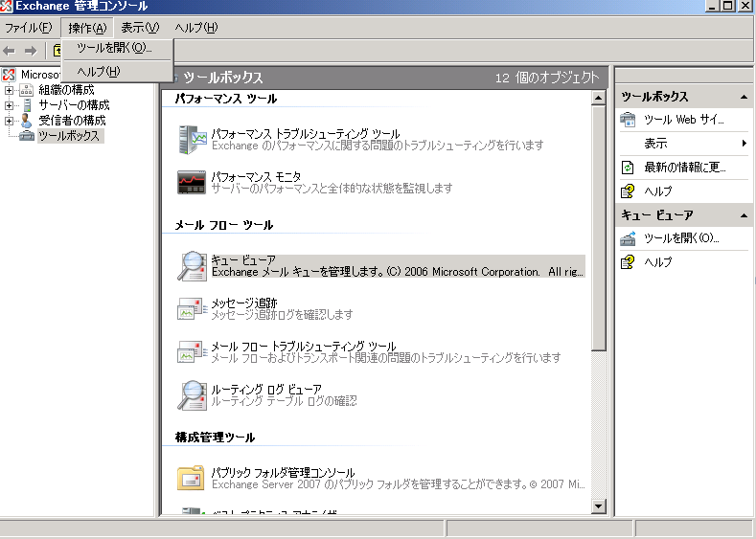Click the 最新の情報に更新 refresh icon
Image resolution: width=756 pixels, height=539 pixels.
click(x=628, y=168)
